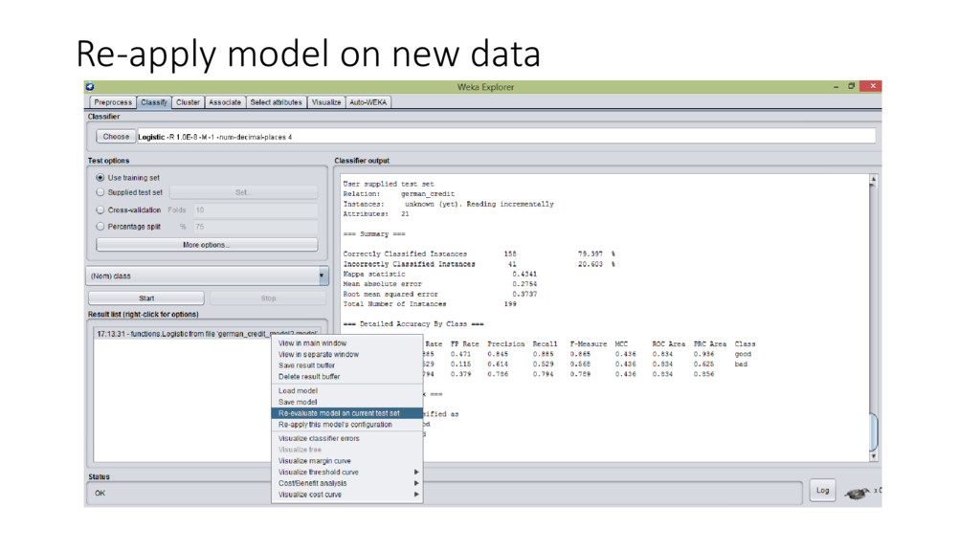980x551 pixels.
Task: Switch to the Preprocess tab
Action: click(113, 102)
